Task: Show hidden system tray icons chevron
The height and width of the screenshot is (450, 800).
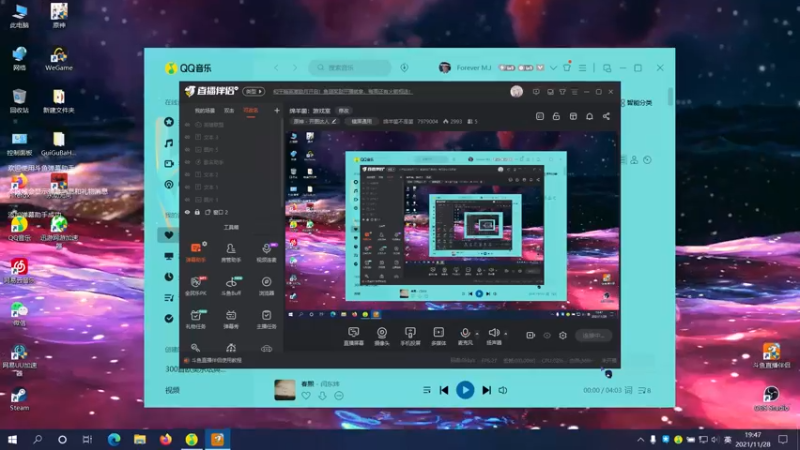Action: coord(640,439)
